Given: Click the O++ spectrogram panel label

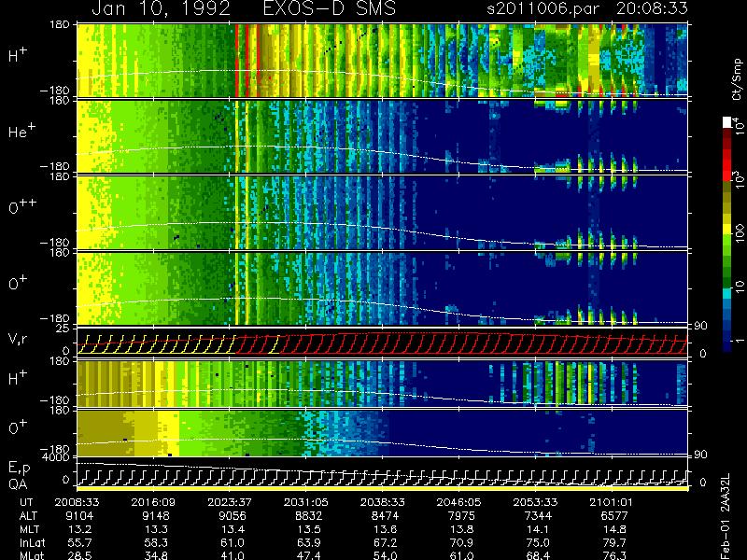Looking at the screenshot, I should point(22,206).
